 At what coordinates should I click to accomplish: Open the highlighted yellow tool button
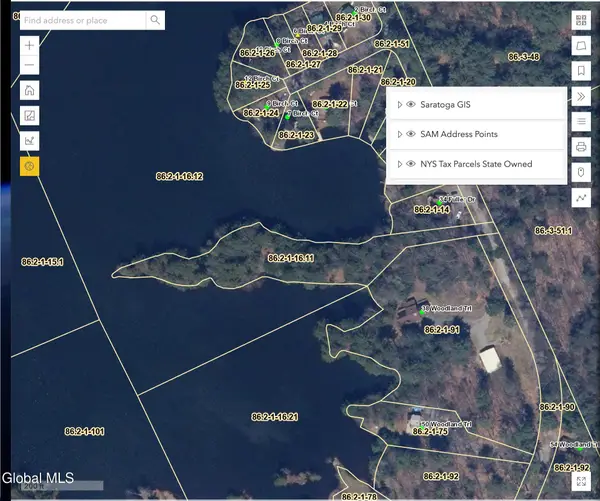point(29,164)
